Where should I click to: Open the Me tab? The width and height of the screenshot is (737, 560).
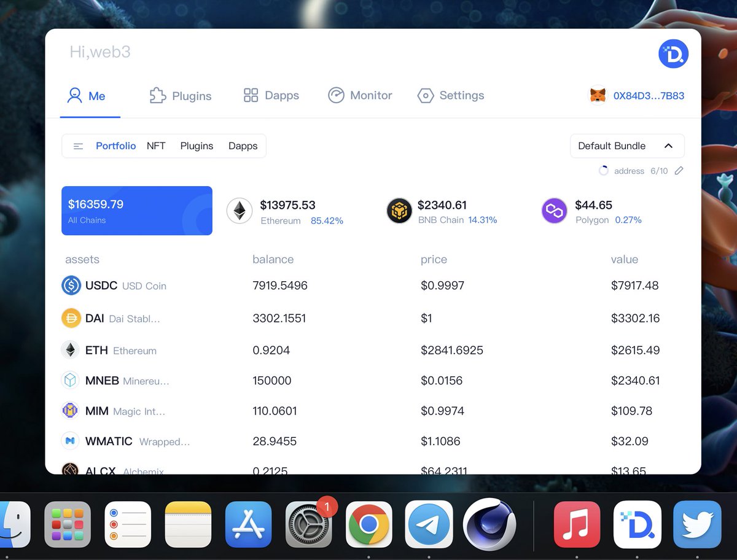point(87,96)
